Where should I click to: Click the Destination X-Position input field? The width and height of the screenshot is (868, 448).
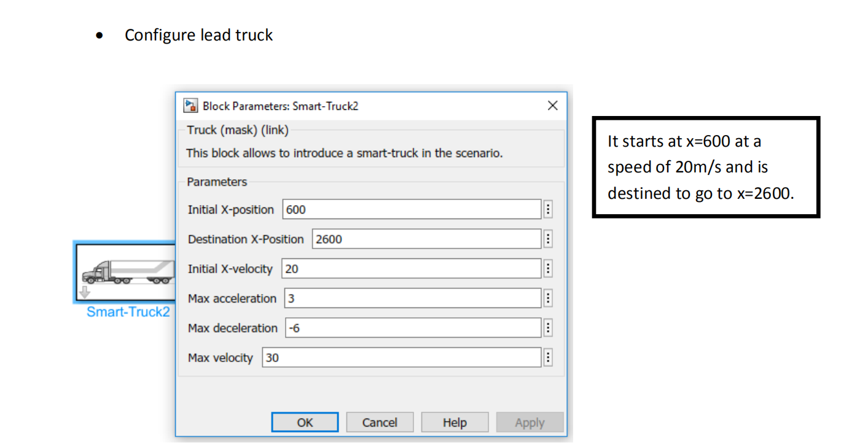click(426, 239)
